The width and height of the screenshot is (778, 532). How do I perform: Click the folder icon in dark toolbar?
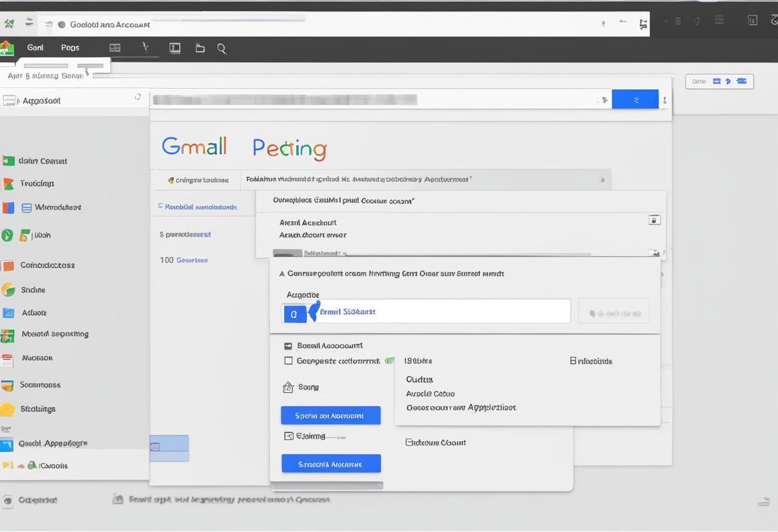point(200,48)
